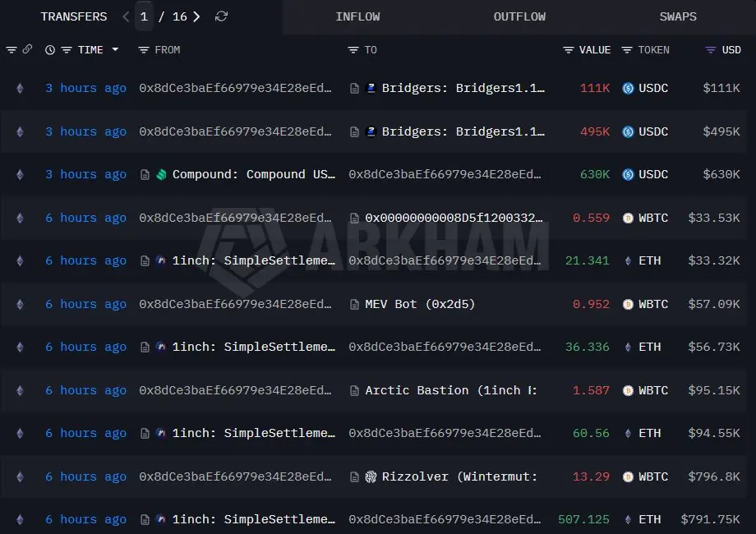Filter by the TO column
The image size is (756, 534).
click(353, 50)
